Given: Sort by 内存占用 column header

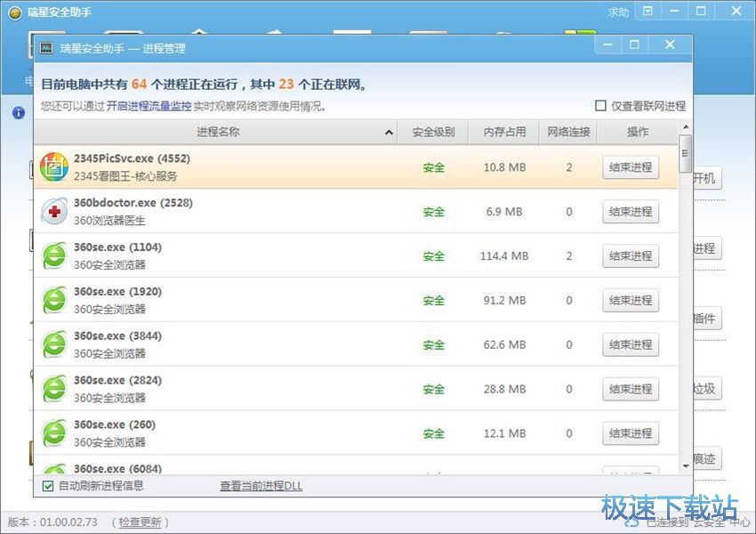Looking at the screenshot, I should (503, 132).
